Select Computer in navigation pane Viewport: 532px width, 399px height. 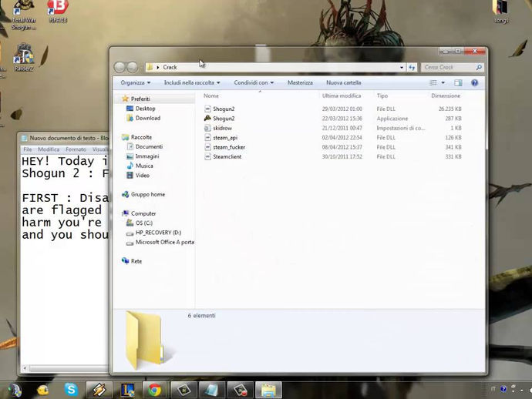click(x=143, y=213)
